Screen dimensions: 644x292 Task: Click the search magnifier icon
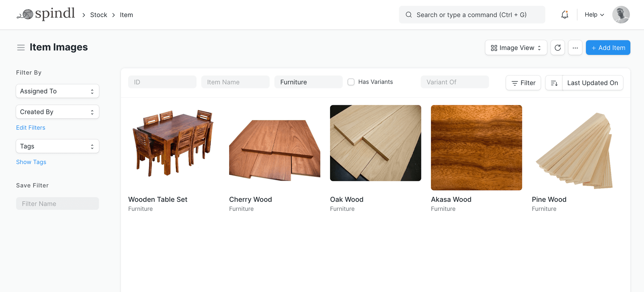point(409,15)
